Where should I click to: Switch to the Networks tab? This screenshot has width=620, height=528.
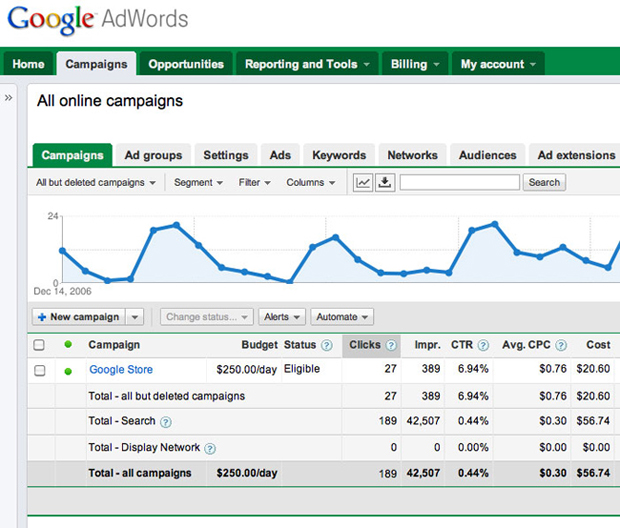click(412, 155)
